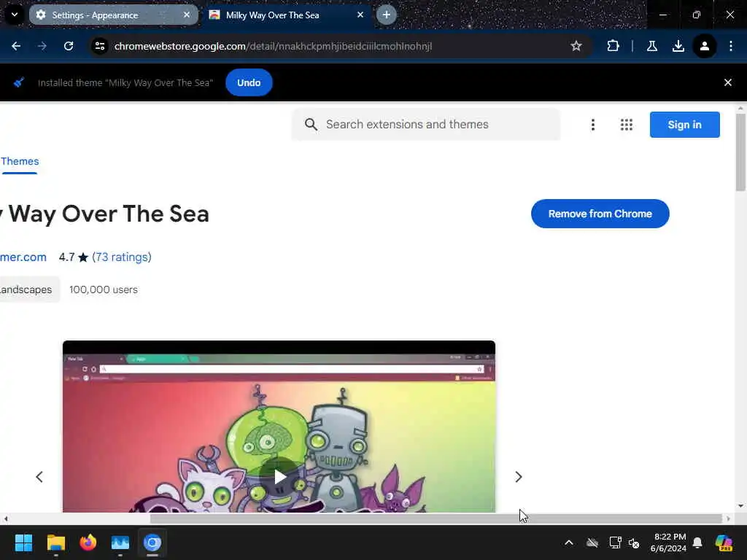This screenshot has height=560, width=747.
Task: Open the Windows Start menu
Action: pos(23,542)
